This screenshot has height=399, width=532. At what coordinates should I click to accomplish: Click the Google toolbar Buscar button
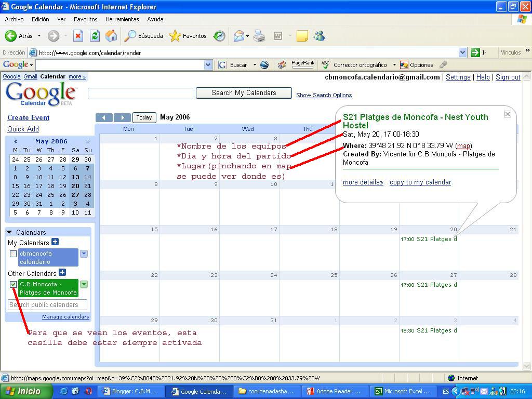tap(233, 65)
